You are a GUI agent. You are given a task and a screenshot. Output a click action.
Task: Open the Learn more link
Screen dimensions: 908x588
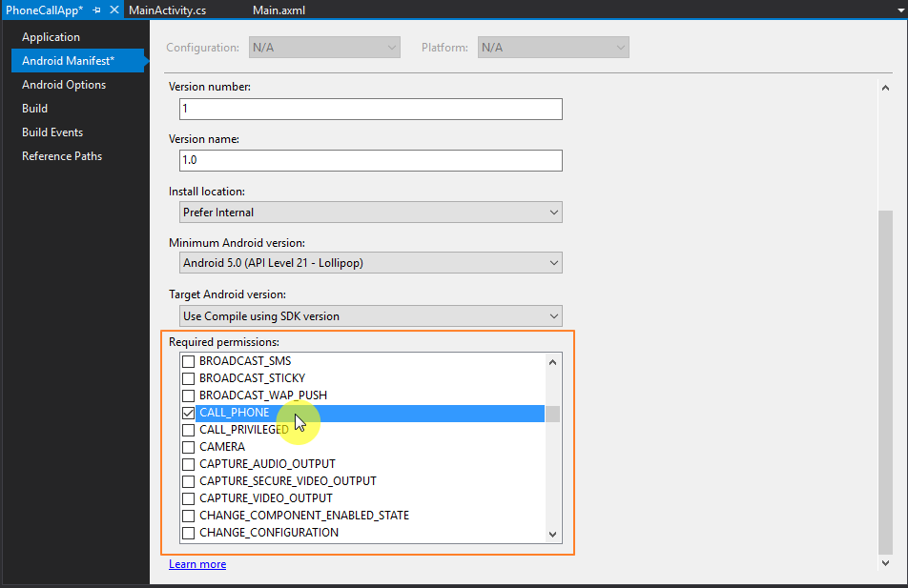tap(197, 563)
